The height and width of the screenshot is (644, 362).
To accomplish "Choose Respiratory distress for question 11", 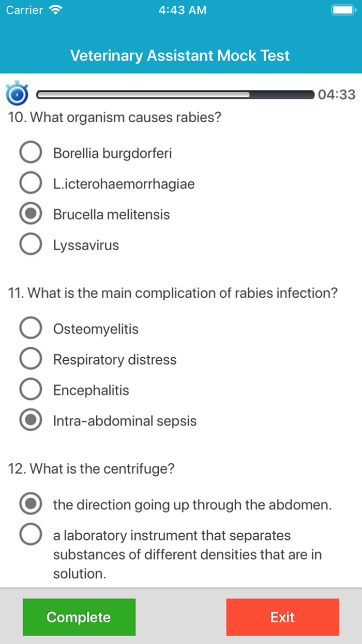I will pos(31,358).
